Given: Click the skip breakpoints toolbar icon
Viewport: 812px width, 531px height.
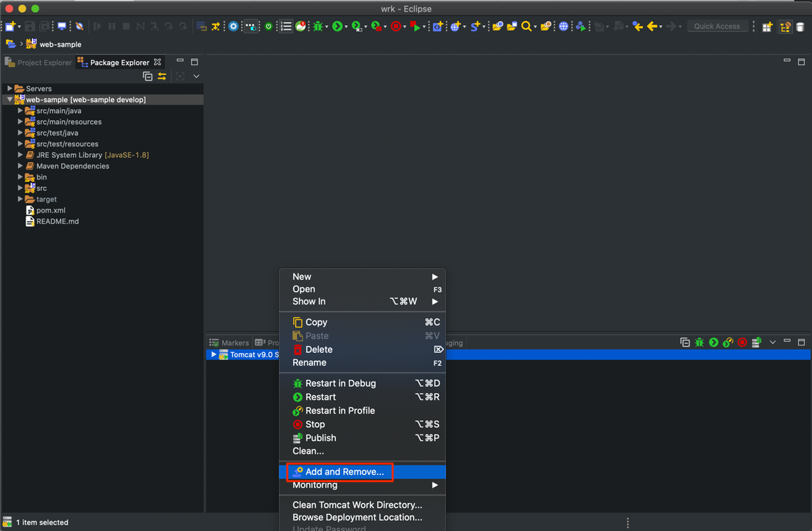Looking at the screenshot, I should (79, 26).
